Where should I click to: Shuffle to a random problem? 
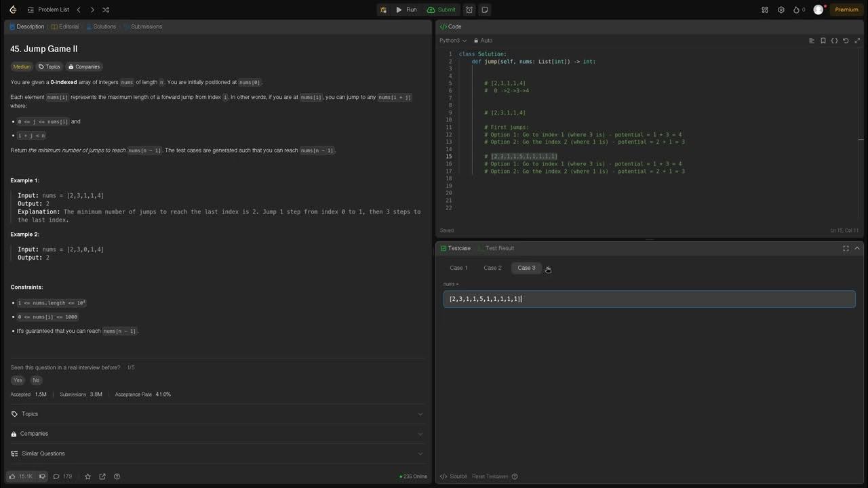pyautogui.click(x=106, y=9)
